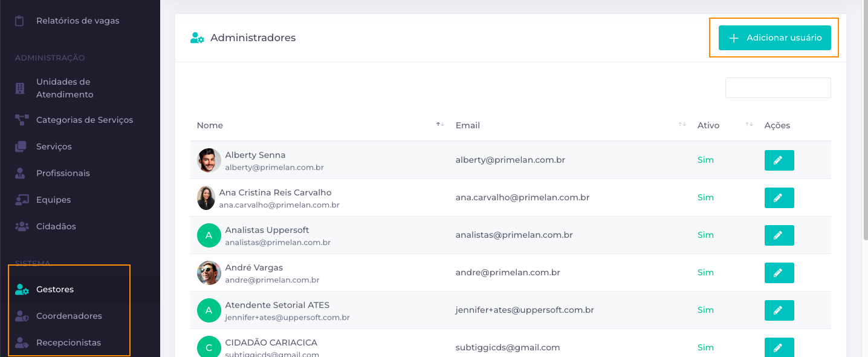Screen dimensions: 868x357
Task: Navigate to Cidadãos page
Action: pos(80,226)
